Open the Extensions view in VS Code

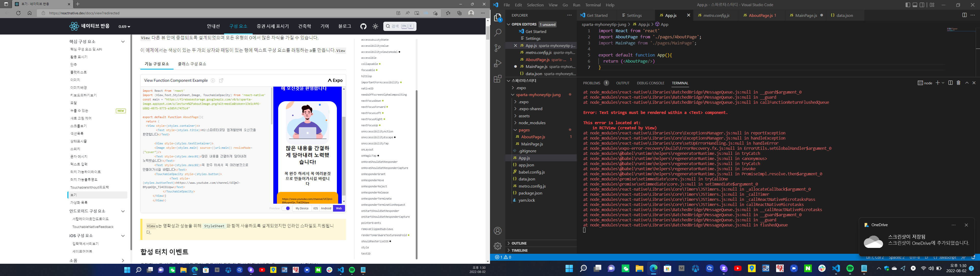pos(498,78)
